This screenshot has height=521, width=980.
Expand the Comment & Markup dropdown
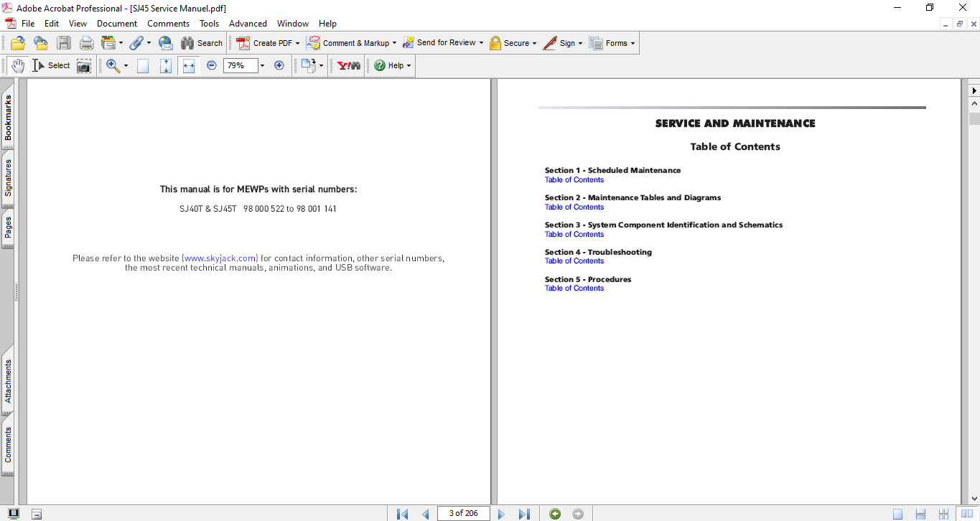click(394, 44)
